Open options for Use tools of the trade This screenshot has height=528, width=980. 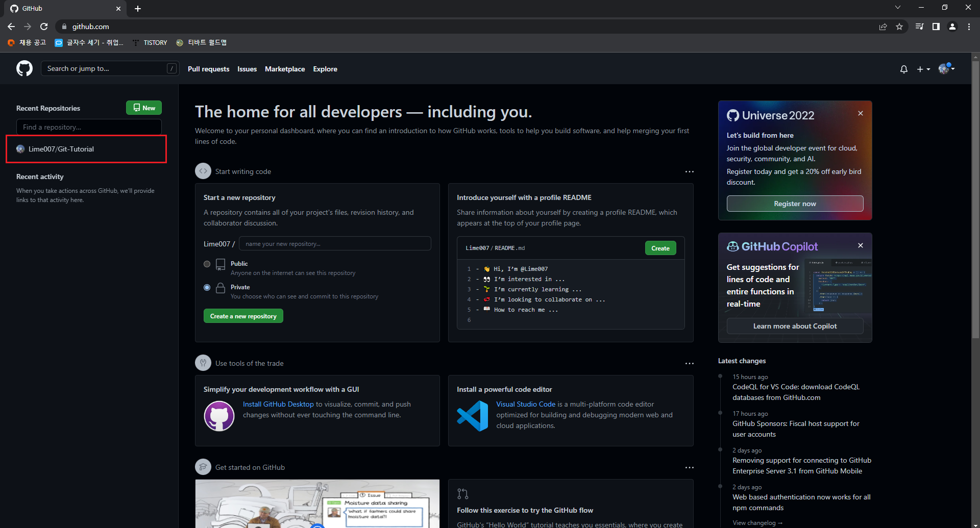pos(689,364)
